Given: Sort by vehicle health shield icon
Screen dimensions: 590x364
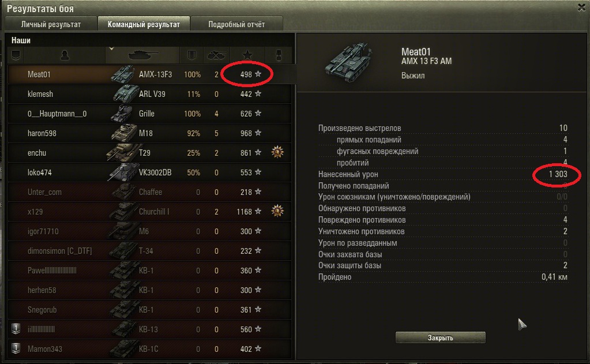Looking at the screenshot, I should point(191,55).
